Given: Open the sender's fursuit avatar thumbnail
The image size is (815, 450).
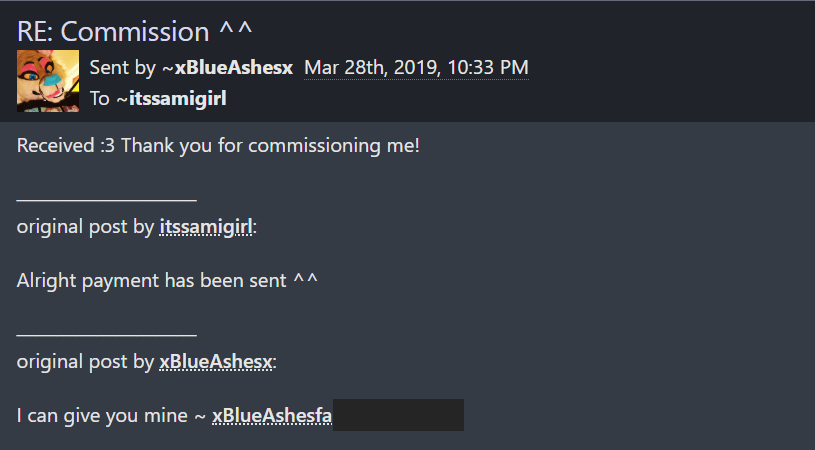Looking at the screenshot, I should (x=48, y=81).
